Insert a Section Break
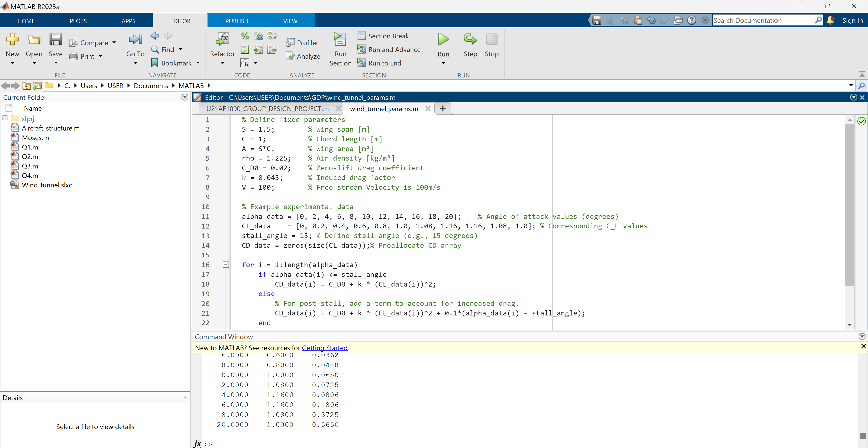Screen dimensions: 868x448 point(383,36)
